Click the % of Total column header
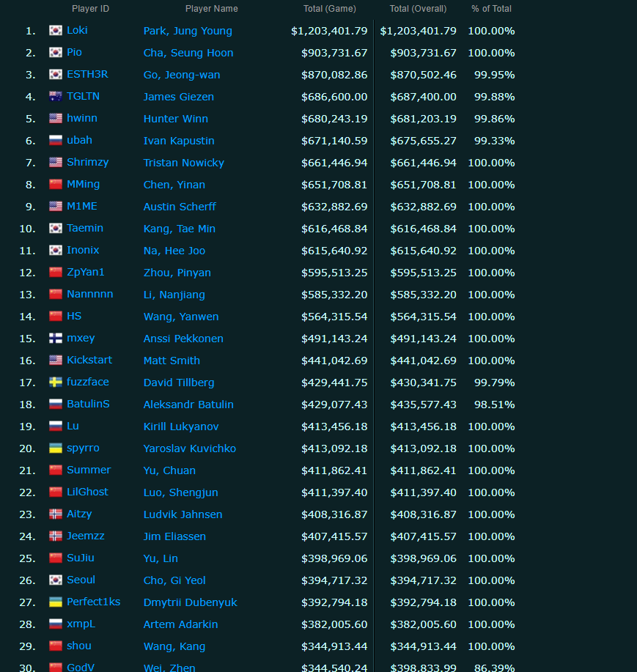The height and width of the screenshot is (672, 637). click(x=491, y=9)
